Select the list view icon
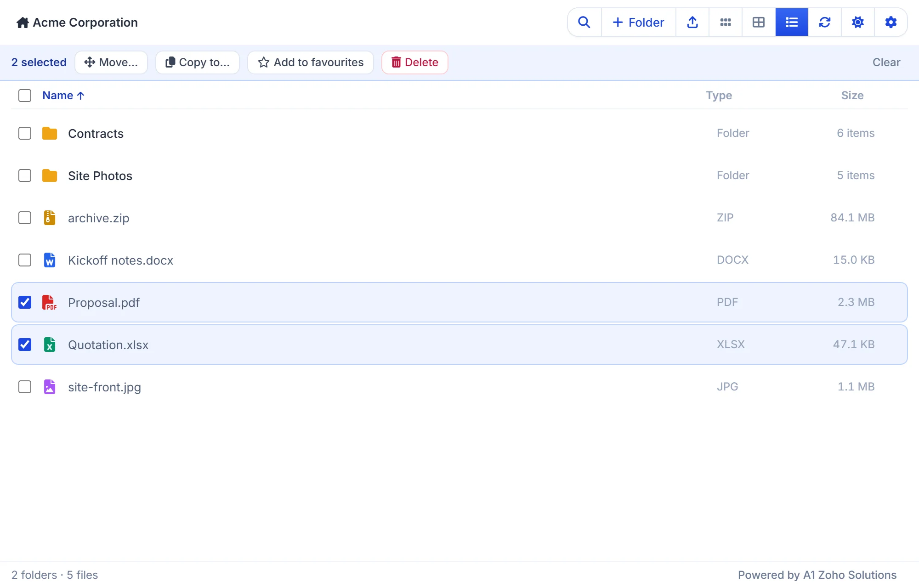Viewport: 919px width, 588px height. [x=792, y=22]
